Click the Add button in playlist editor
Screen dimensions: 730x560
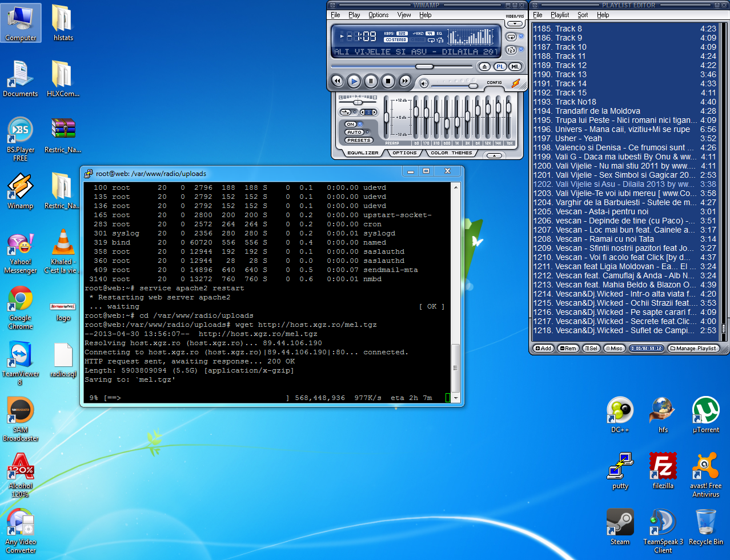pos(543,348)
